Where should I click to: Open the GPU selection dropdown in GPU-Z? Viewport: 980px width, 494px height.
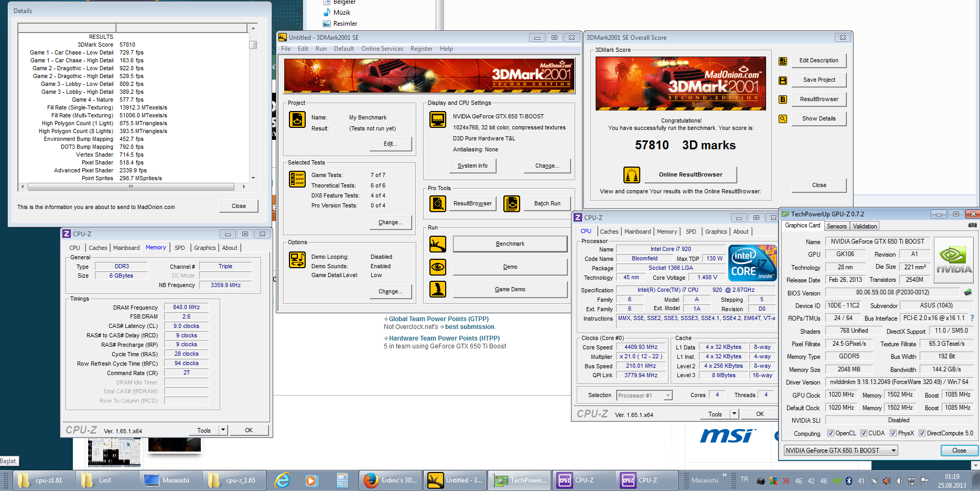(841, 451)
